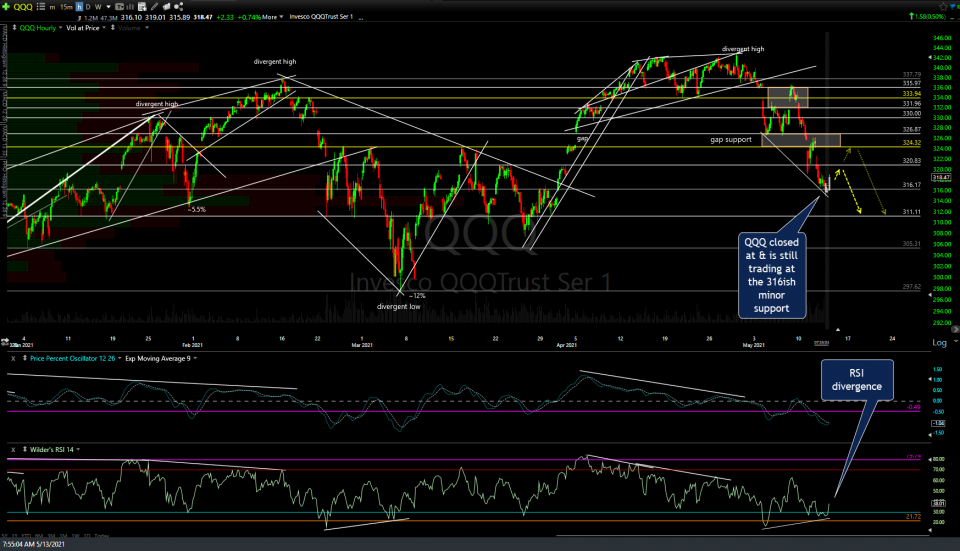
Task: Click move arrows beside Price Percent Oscillator
Action: point(25,359)
